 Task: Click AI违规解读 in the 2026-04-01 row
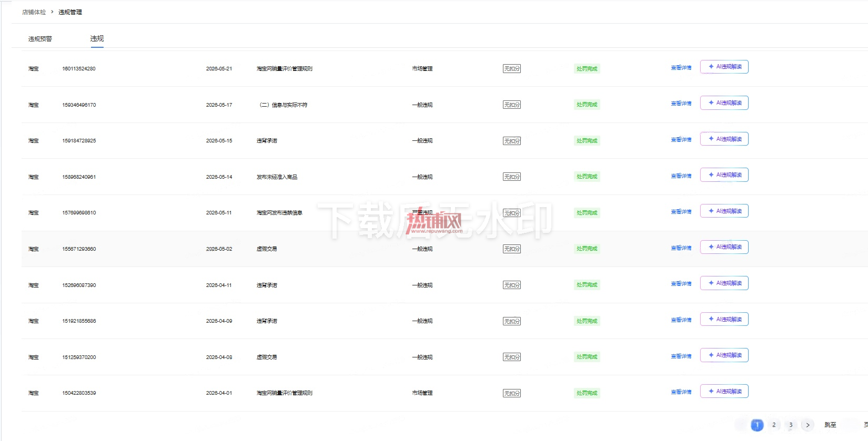724,391
